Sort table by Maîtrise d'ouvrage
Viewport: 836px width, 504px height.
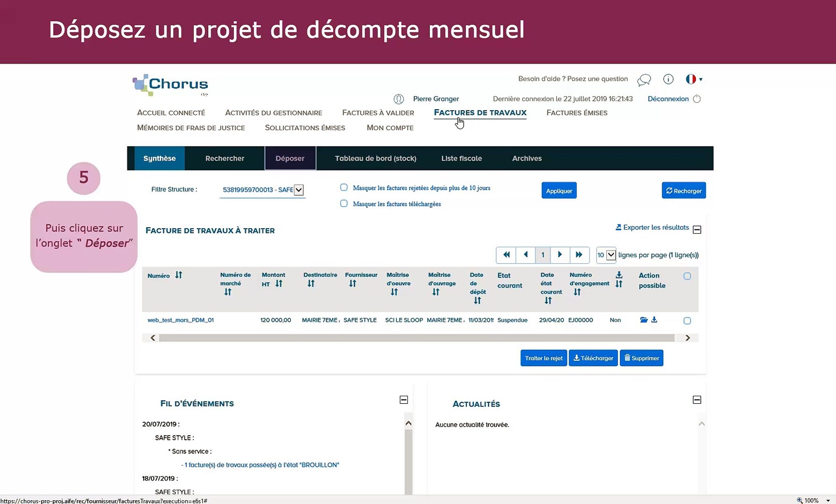[436, 292]
